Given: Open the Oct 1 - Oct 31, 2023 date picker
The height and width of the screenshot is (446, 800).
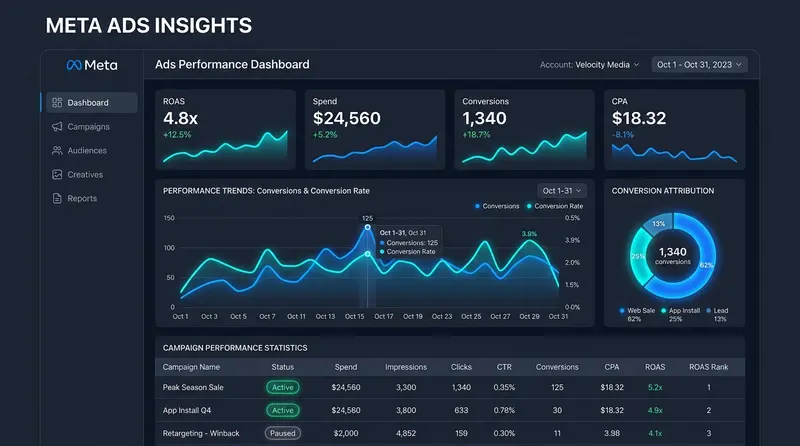Looking at the screenshot, I should [x=699, y=65].
